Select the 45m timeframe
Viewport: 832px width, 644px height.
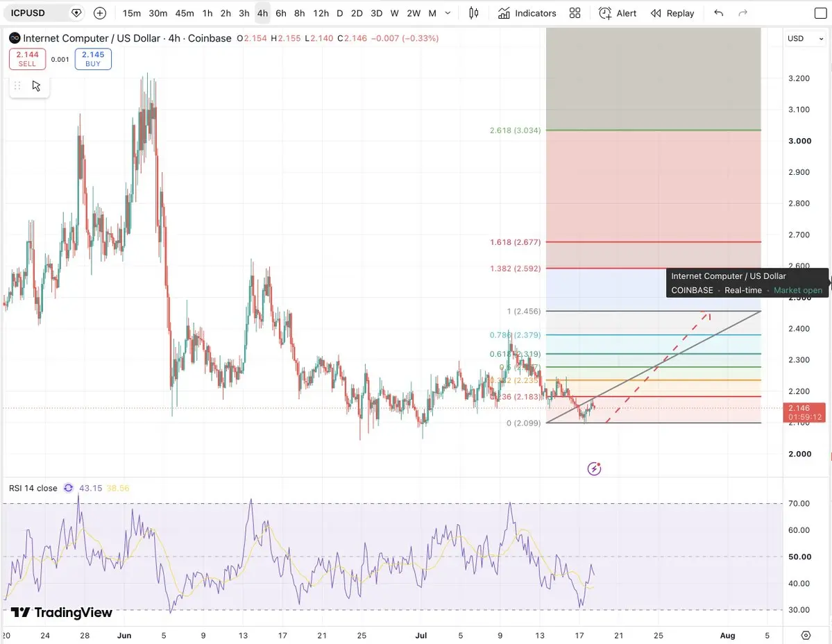pyautogui.click(x=184, y=13)
